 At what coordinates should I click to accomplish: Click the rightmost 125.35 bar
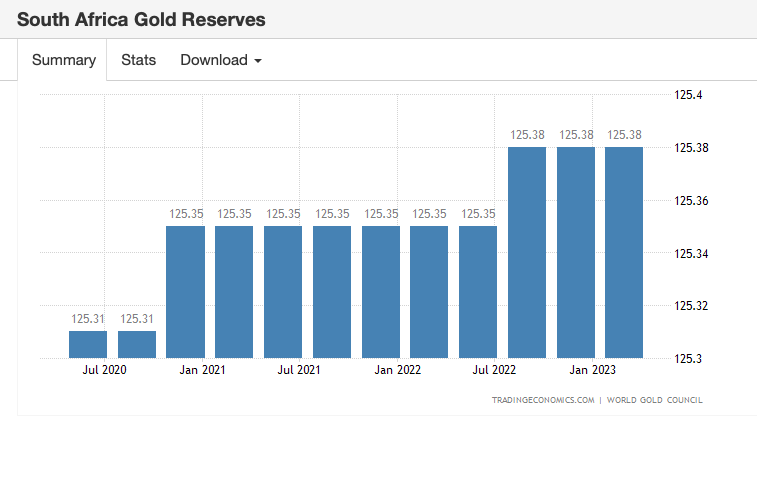(478, 291)
